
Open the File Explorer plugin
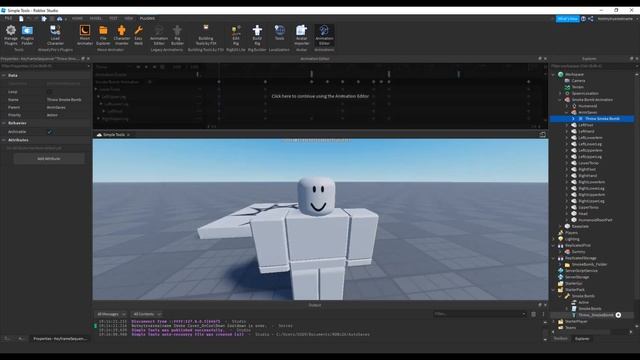(x=103, y=35)
